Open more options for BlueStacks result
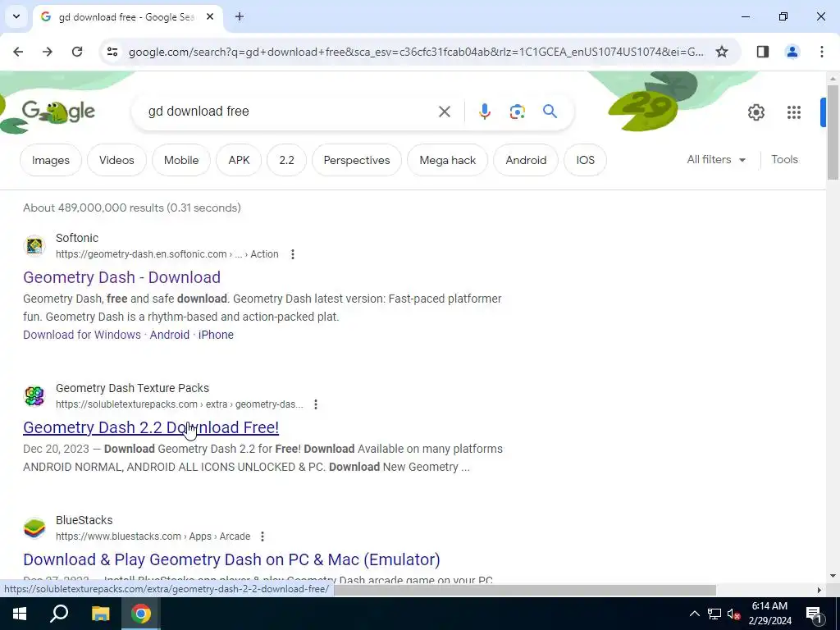 click(x=262, y=536)
